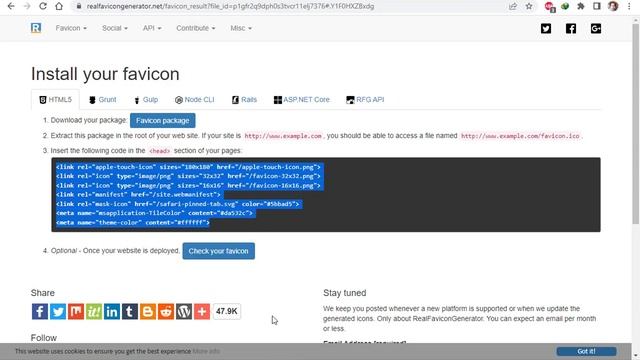
Task: Go to browser home page
Action: 59,6
